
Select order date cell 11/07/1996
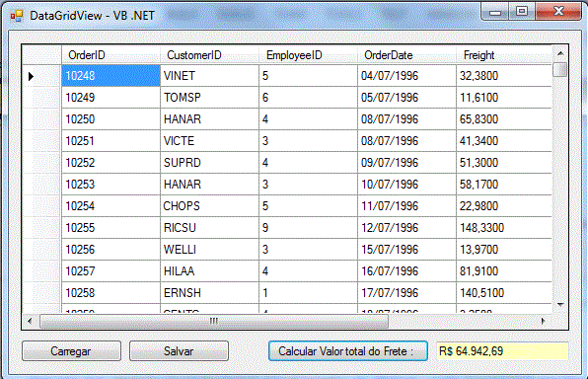pos(406,206)
